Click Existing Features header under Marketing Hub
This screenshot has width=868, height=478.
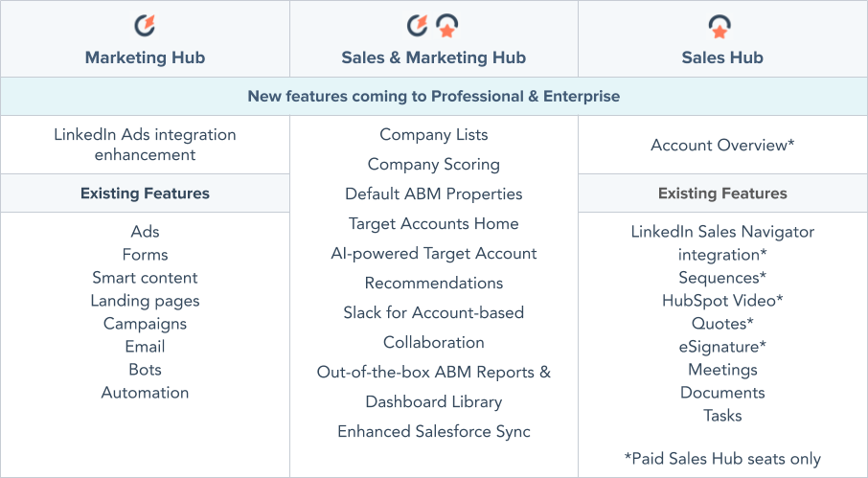(145, 193)
